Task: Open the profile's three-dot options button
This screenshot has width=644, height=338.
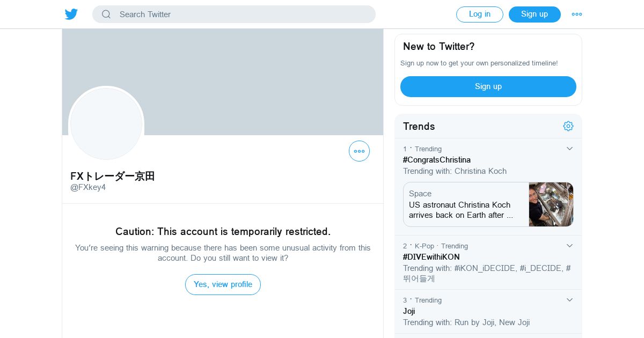Action: pyautogui.click(x=359, y=151)
